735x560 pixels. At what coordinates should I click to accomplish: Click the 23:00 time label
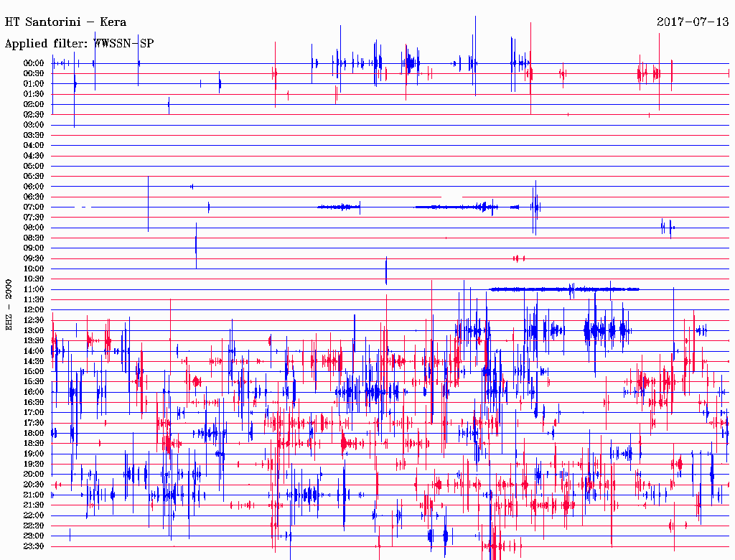(x=33, y=536)
